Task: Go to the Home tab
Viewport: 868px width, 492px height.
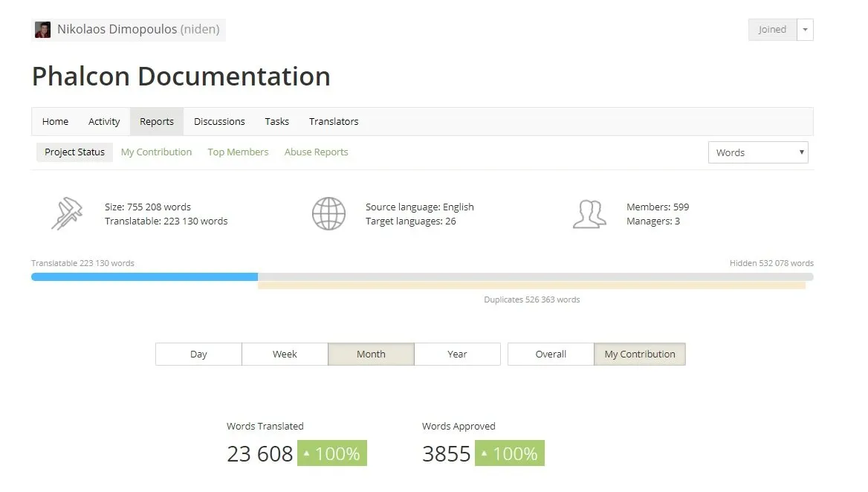Action: click(55, 121)
